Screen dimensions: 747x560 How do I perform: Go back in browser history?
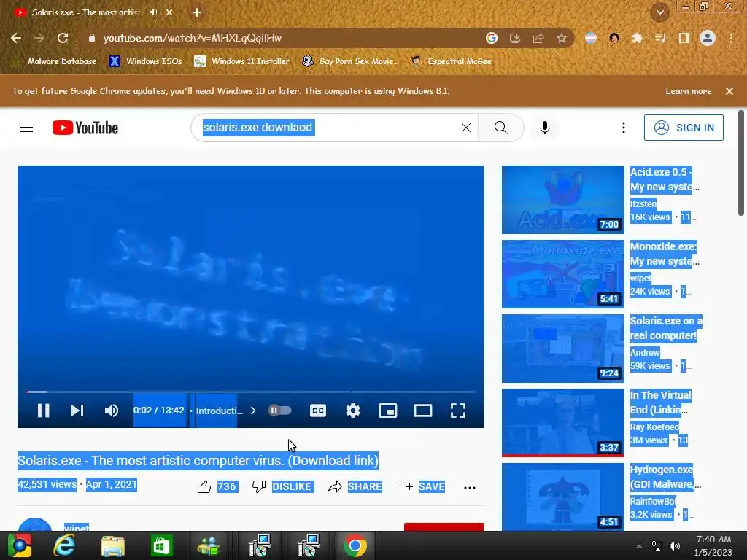16,38
